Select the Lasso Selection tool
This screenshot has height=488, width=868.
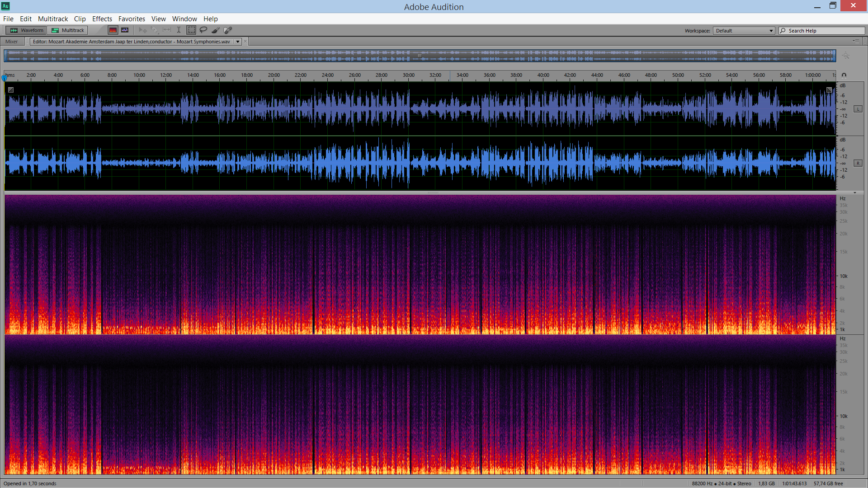point(203,30)
